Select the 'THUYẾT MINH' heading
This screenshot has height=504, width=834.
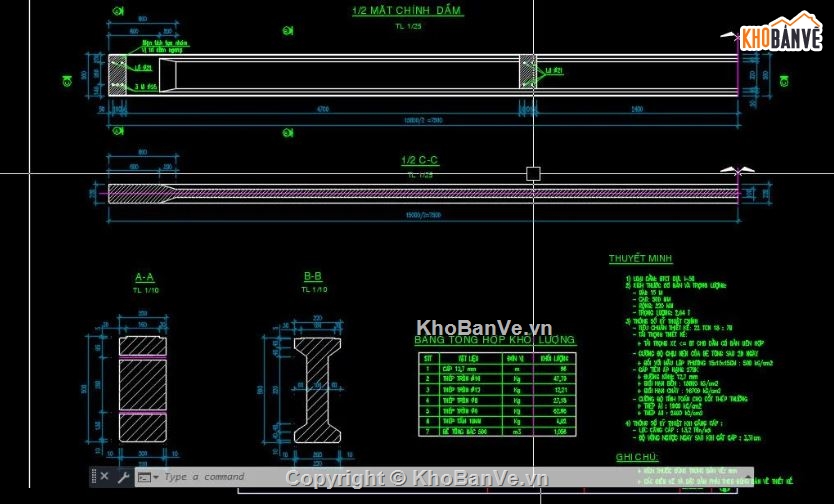pyautogui.click(x=640, y=258)
